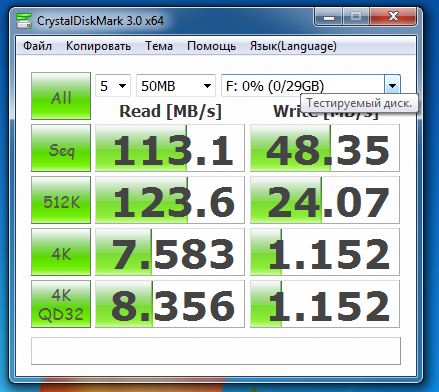Expand the test count dropdown showing 5
This screenshot has height=392, width=439.
point(113,86)
